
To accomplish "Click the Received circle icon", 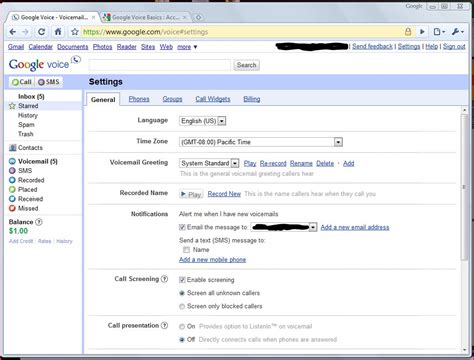I will 12,199.
